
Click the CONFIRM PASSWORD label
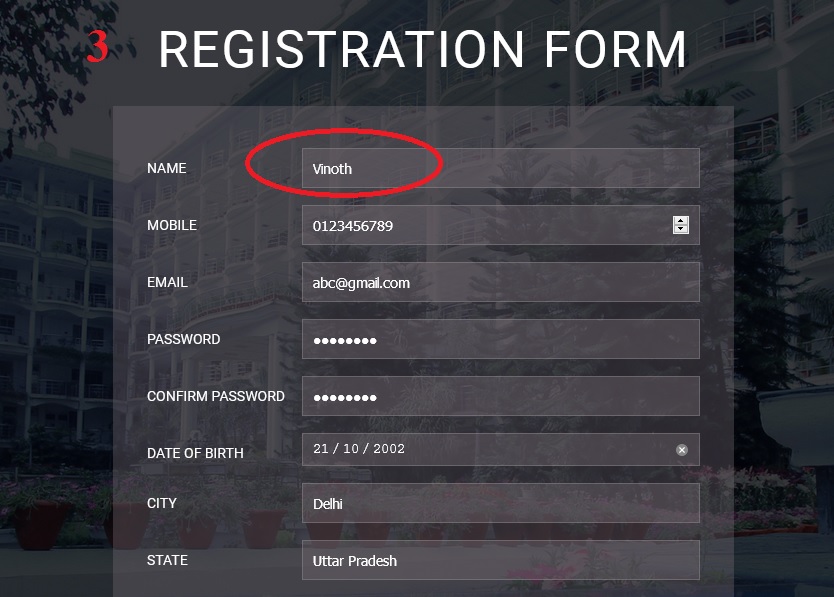coord(216,396)
